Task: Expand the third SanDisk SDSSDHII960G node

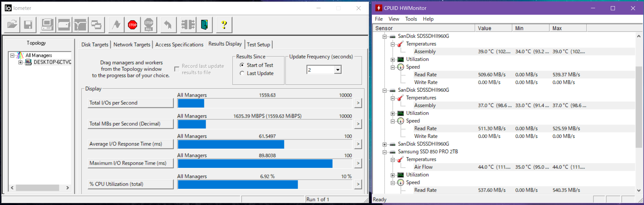Action: (x=385, y=144)
